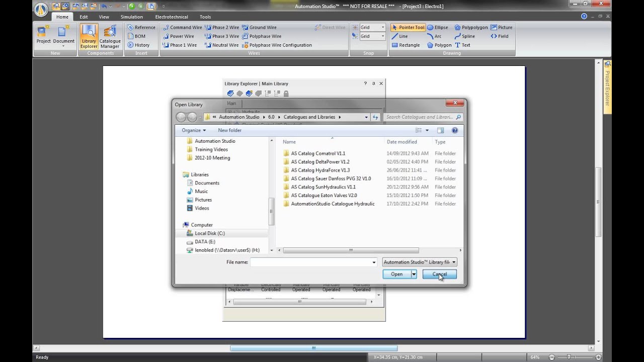Select the Polypolygon drawing tool

[x=471, y=27]
